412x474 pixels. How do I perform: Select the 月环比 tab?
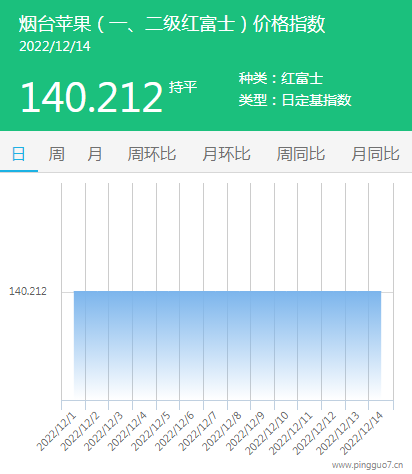pos(226,154)
